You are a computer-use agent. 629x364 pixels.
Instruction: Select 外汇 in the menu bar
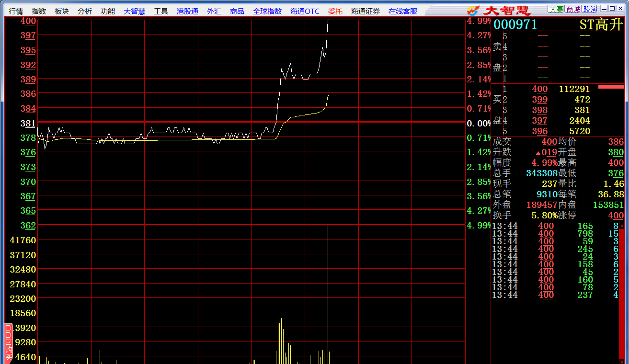point(214,11)
